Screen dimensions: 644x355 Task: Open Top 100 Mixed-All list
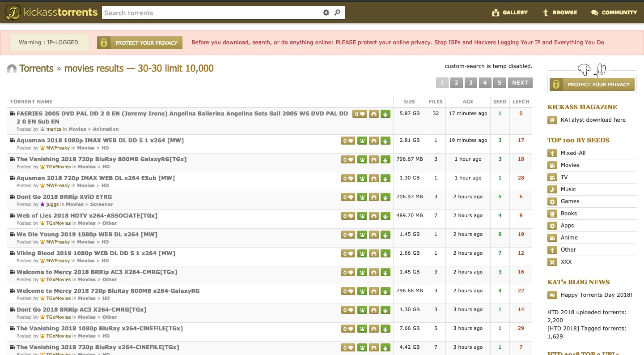[573, 153]
